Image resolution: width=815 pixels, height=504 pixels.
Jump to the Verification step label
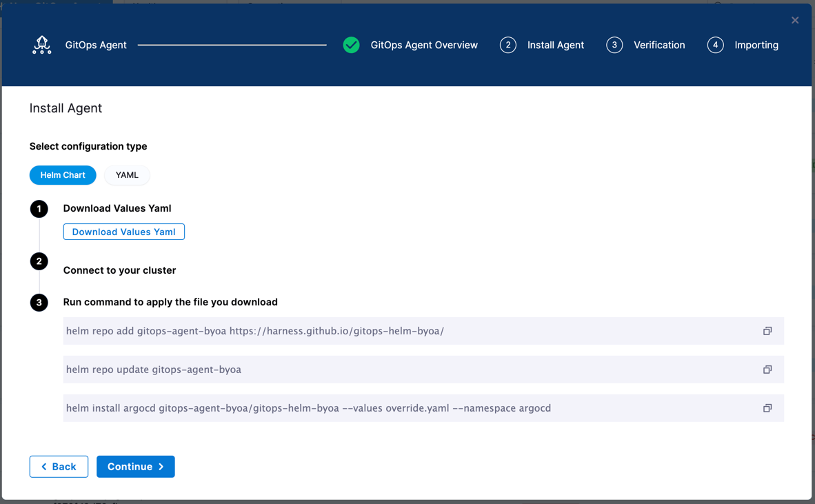tap(659, 45)
